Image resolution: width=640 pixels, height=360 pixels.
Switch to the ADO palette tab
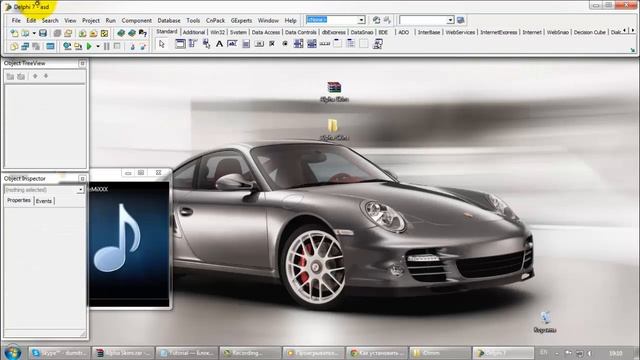[404, 32]
